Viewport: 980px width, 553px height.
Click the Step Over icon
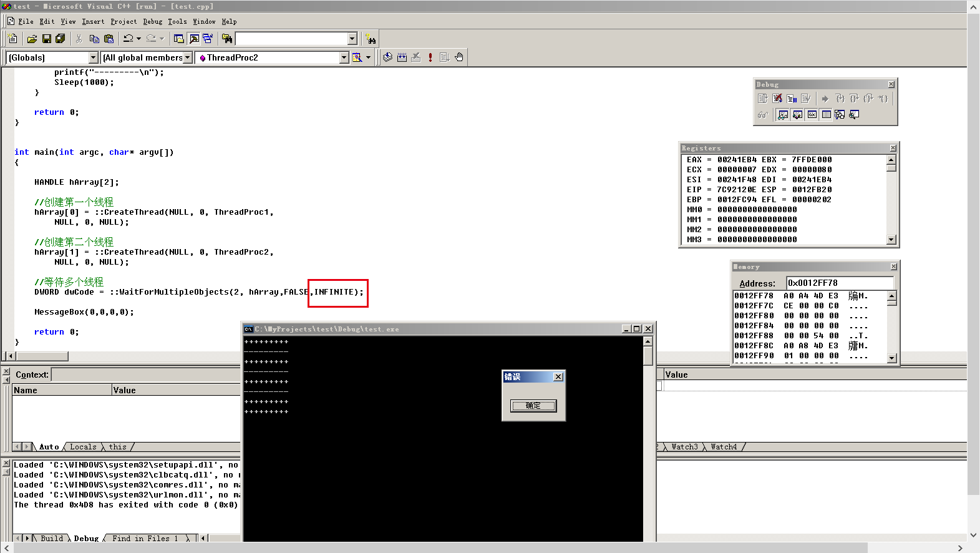coord(855,99)
